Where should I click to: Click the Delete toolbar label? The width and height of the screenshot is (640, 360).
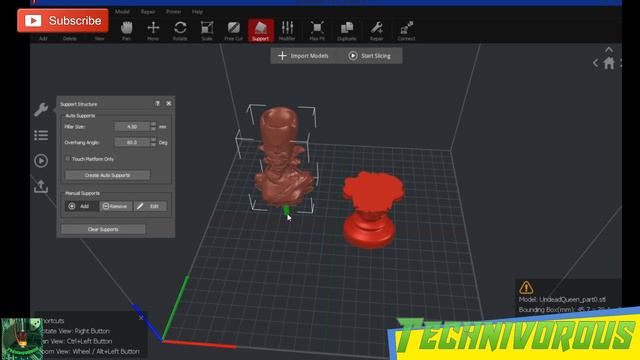point(70,38)
